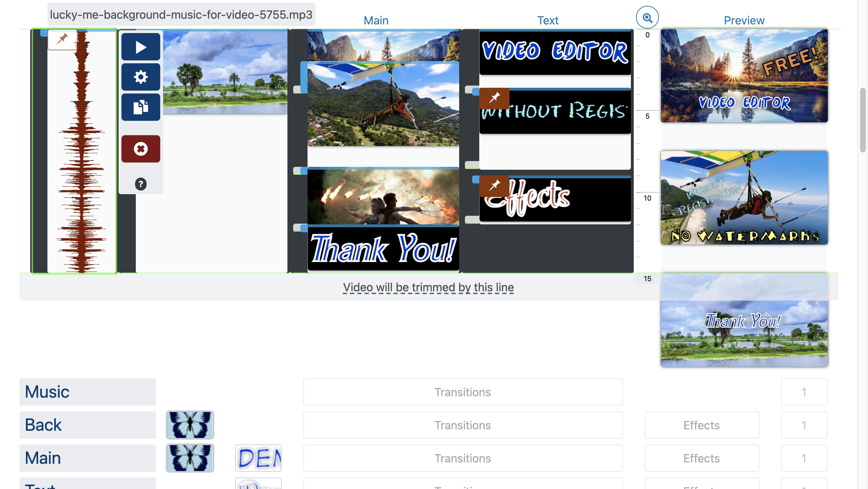Select the Transitions button for second row
The width and height of the screenshot is (868, 489).
coord(463,425)
